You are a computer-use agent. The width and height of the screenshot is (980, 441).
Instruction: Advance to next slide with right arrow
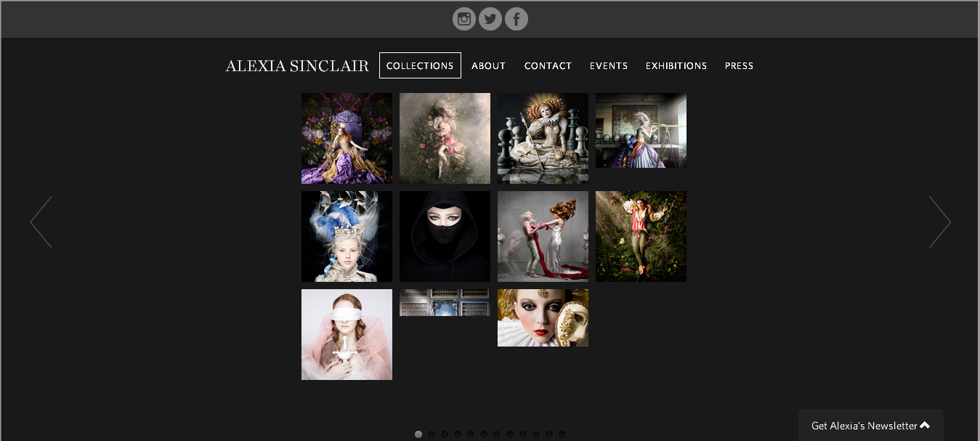[940, 222]
